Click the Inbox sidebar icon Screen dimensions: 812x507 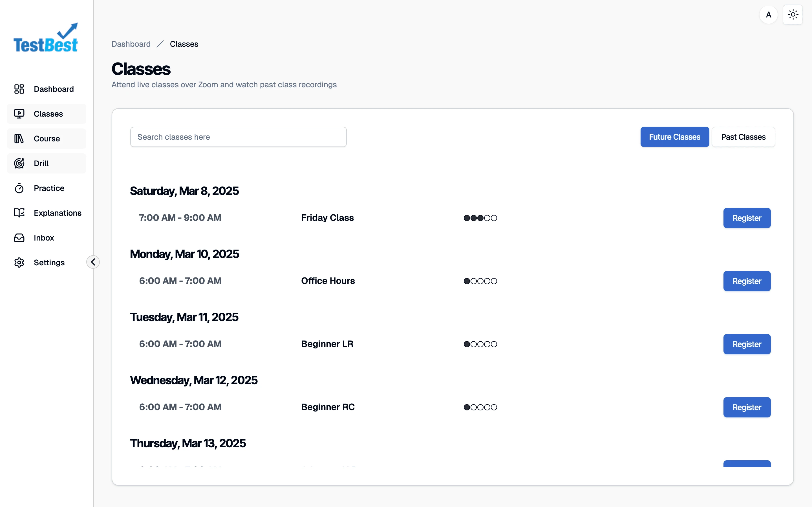click(x=19, y=238)
